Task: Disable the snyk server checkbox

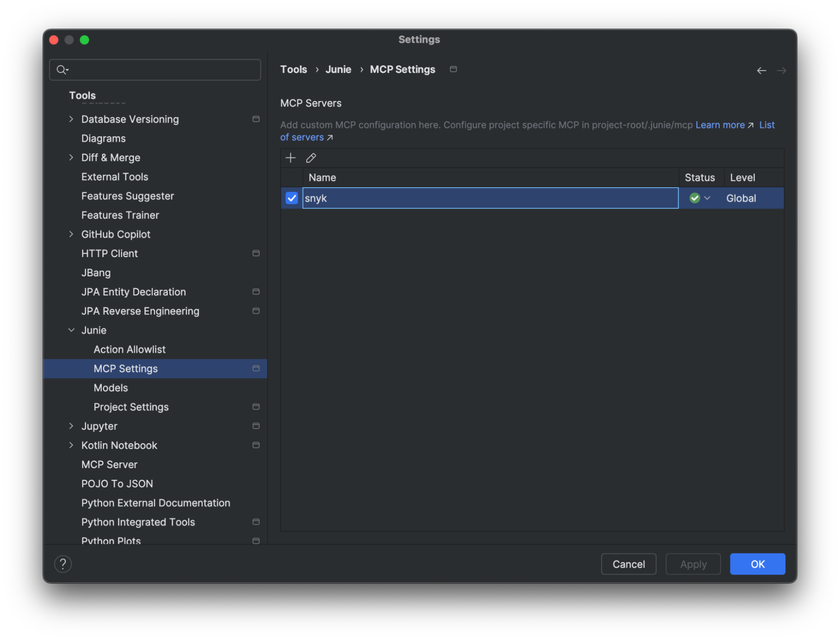Action: (292, 198)
